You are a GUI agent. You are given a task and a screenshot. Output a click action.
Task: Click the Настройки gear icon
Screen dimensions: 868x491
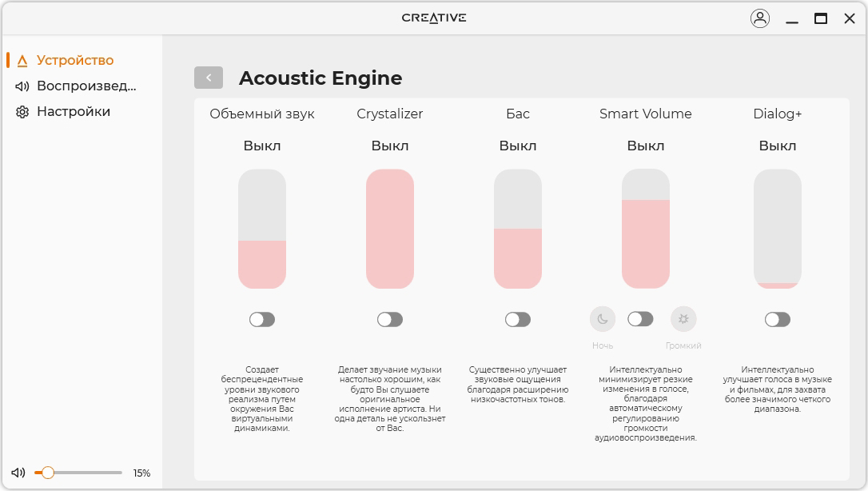point(22,112)
